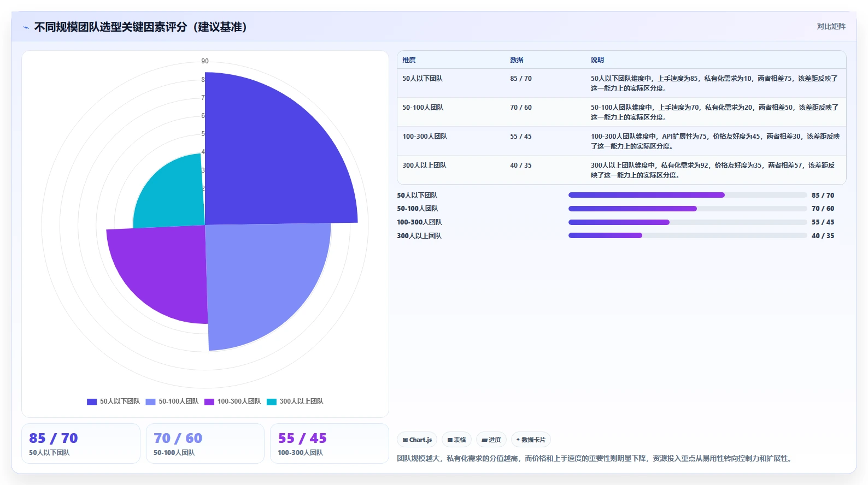Click the title icon beside 不同规模团队选型关键因素评分
868x485 pixels.
tap(26, 27)
